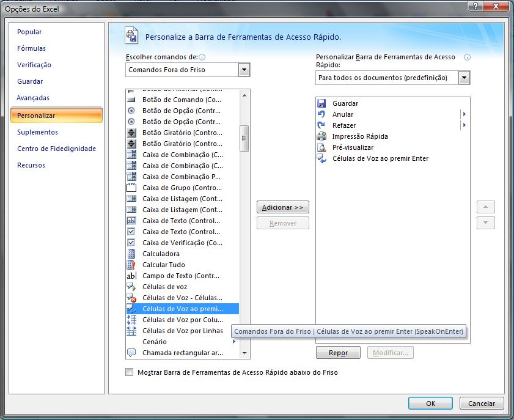Click the Cancelar button
Image resolution: width=514 pixels, height=420 pixels.
tap(481, 403)
